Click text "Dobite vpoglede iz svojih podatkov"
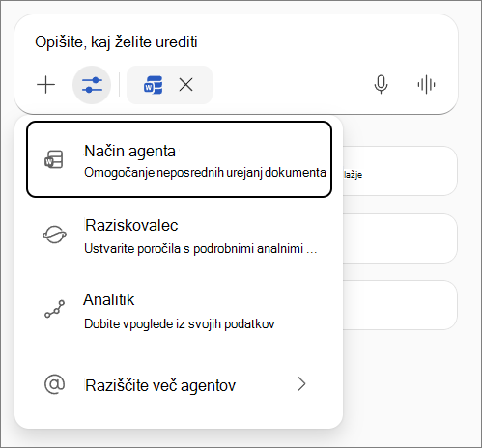482x448 pixels. pos(180,324)
